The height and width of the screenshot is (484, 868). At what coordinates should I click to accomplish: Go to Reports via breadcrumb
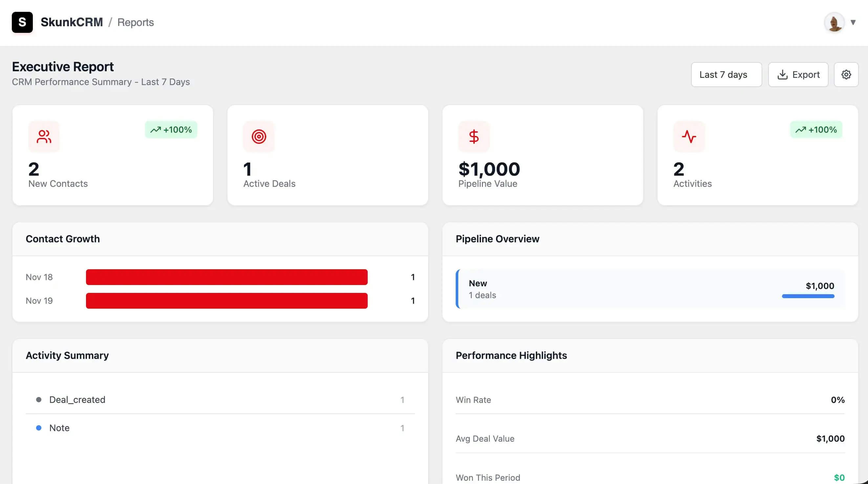[136, 22]
